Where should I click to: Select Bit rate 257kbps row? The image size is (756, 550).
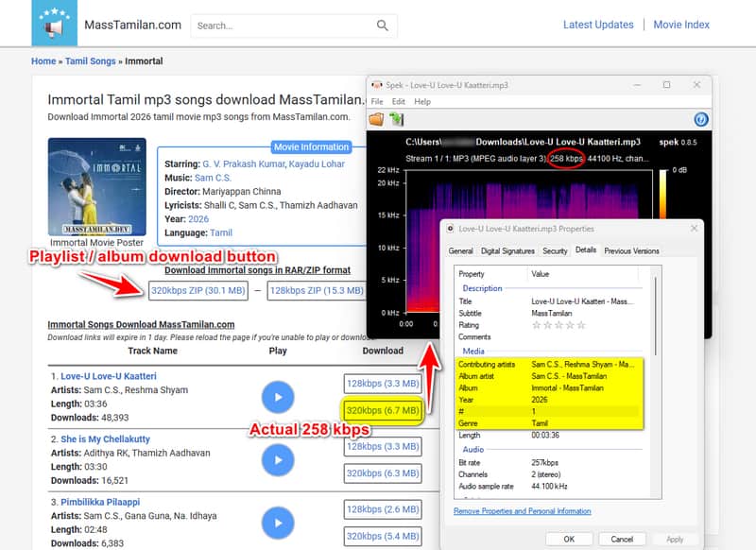(x=548, y=463)
